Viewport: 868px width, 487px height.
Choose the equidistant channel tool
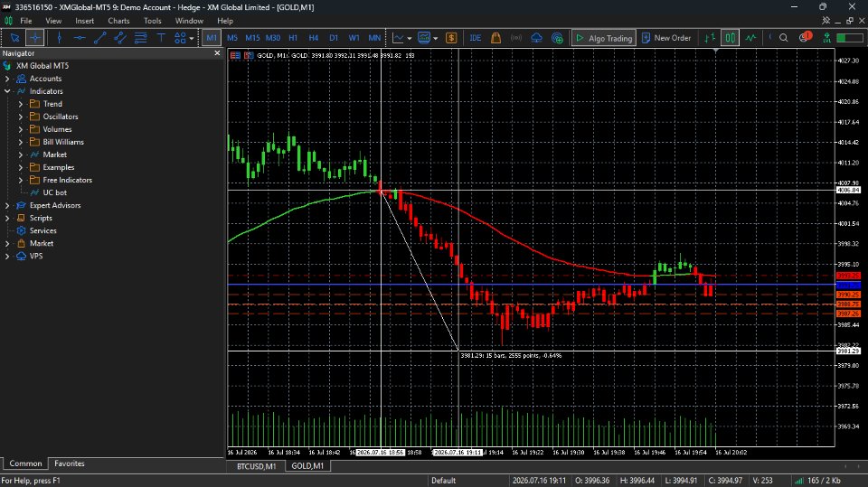pyautogui.click(x=120, y=38)
